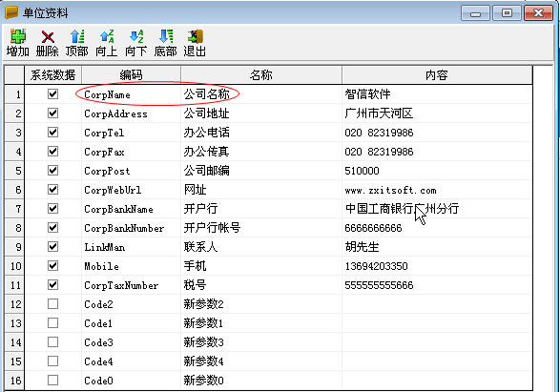Click the 内容 column header

coord(436,74)
